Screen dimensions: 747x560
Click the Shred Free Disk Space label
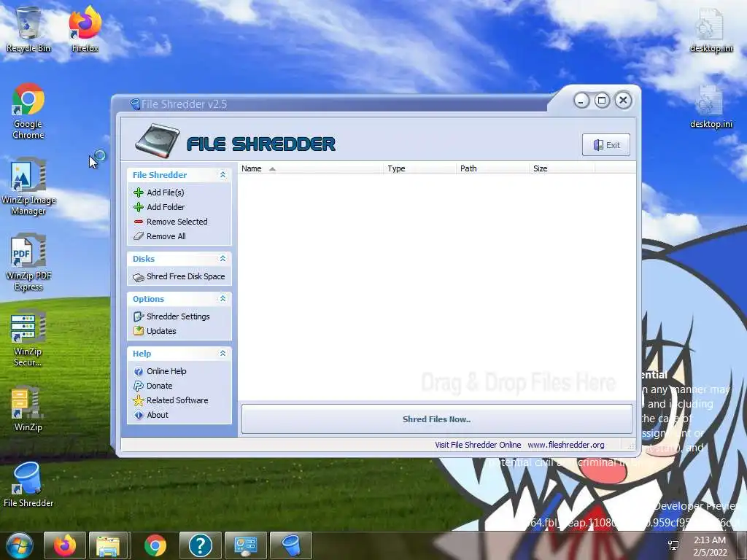186,276
